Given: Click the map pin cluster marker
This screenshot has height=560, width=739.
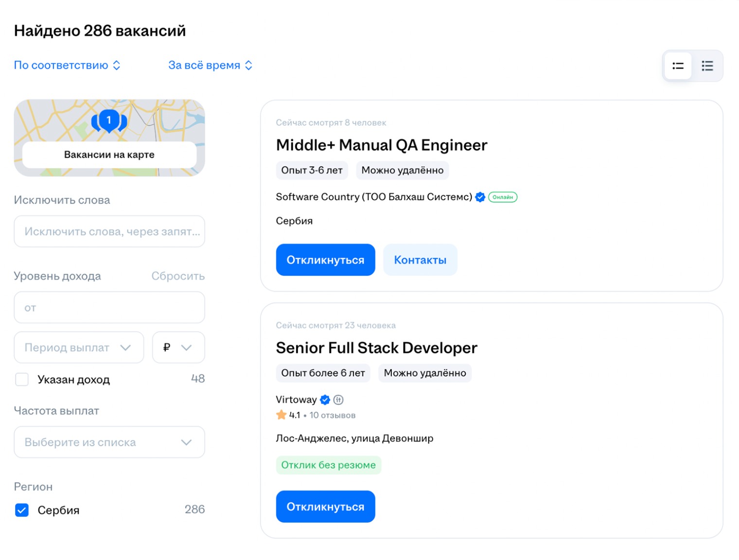Looking at the screenshot, I should [x=109, y=121].
